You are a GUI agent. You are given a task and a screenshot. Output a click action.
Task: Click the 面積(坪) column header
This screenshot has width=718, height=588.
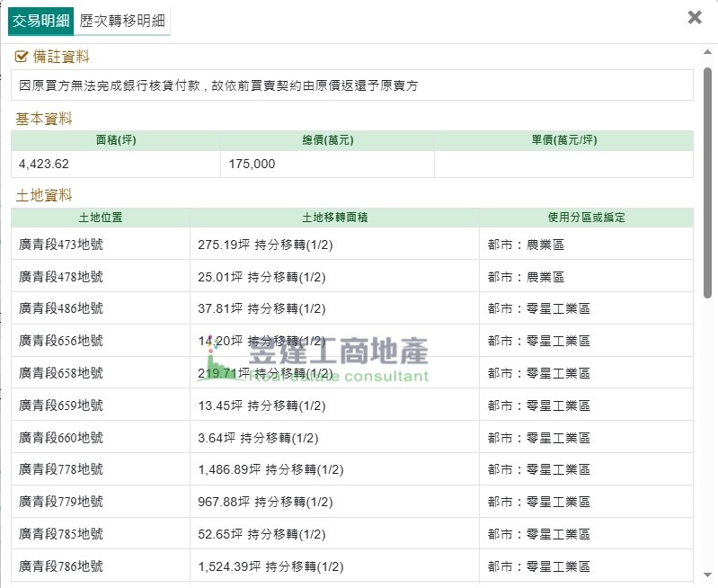coord(115,140)
